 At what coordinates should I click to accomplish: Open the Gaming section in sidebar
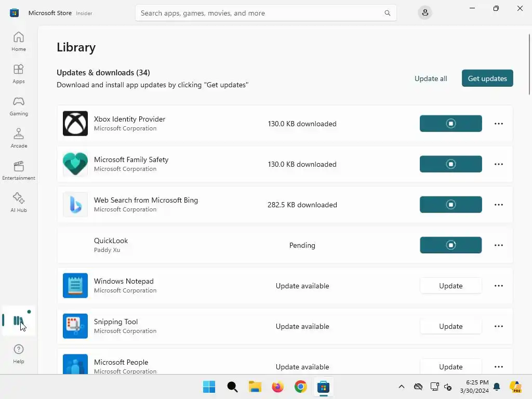point(19,106)
